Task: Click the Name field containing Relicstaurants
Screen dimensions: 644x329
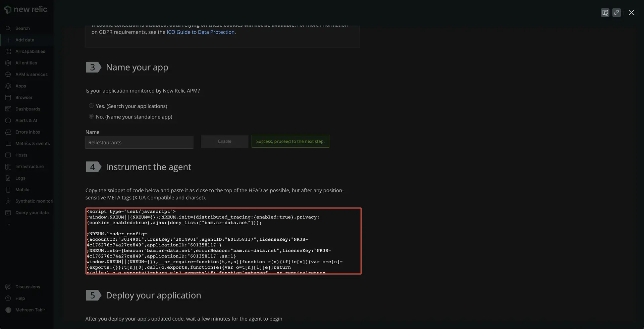Action: tap(139, 142)
